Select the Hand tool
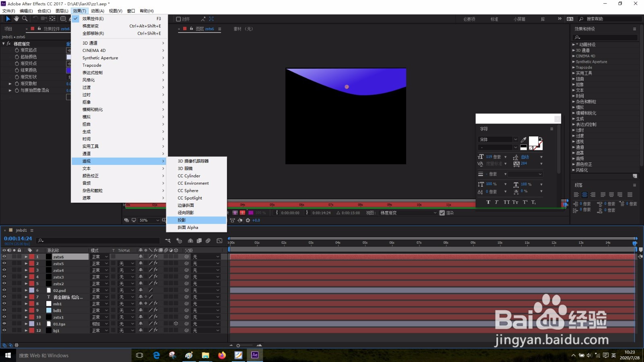The width and height of the screenshot is (644, 362). tap(17, 19)
